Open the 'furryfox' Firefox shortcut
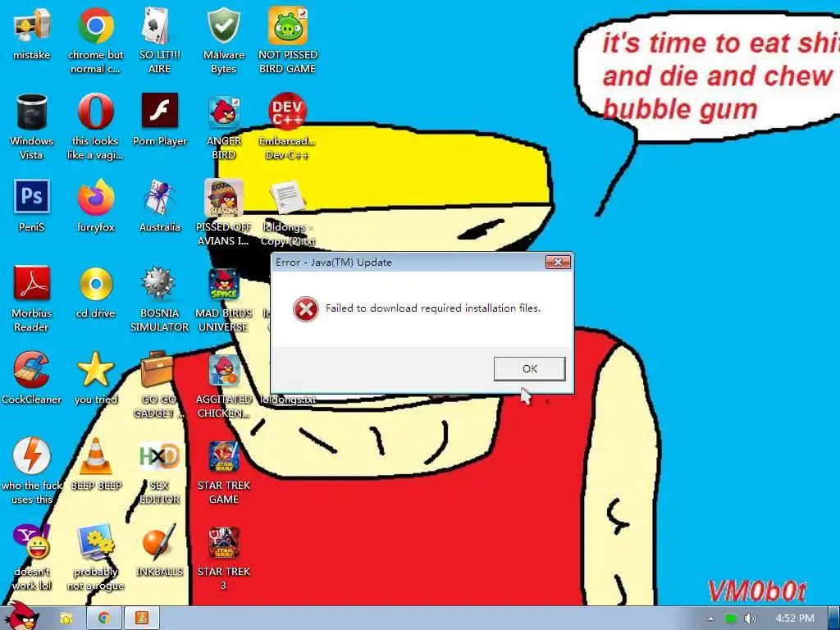Screen dimensions: 840x630 coord(95,206)
